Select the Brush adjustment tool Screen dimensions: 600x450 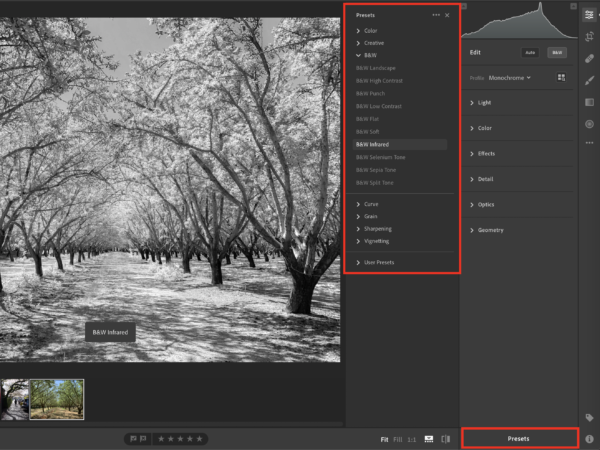[x=589, y=80]
